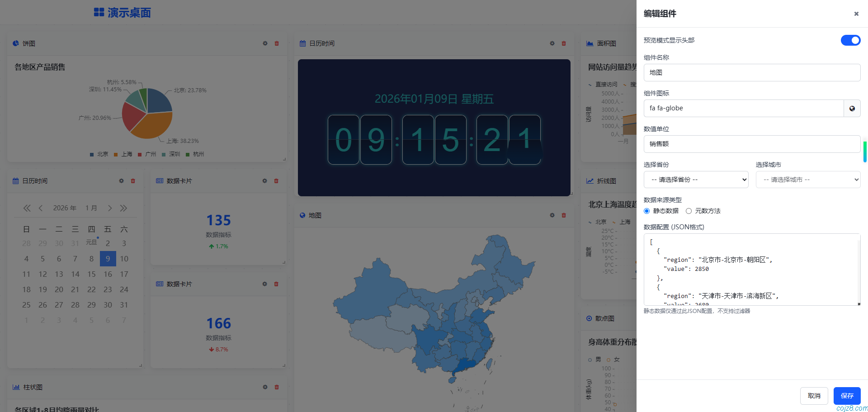Select the 元数方法 radio option
The width and height of the screenshot is (868, 412).
click(689, 211)
